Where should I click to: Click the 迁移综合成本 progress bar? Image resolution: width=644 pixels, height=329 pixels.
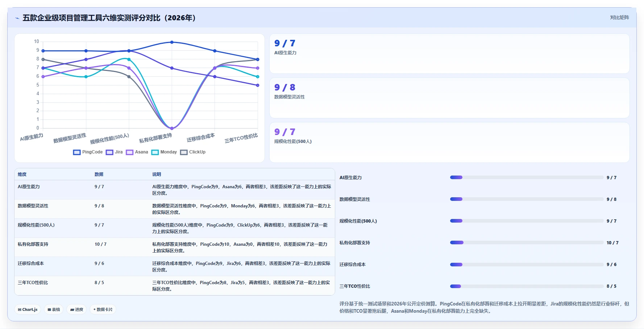tap(527, 265)
